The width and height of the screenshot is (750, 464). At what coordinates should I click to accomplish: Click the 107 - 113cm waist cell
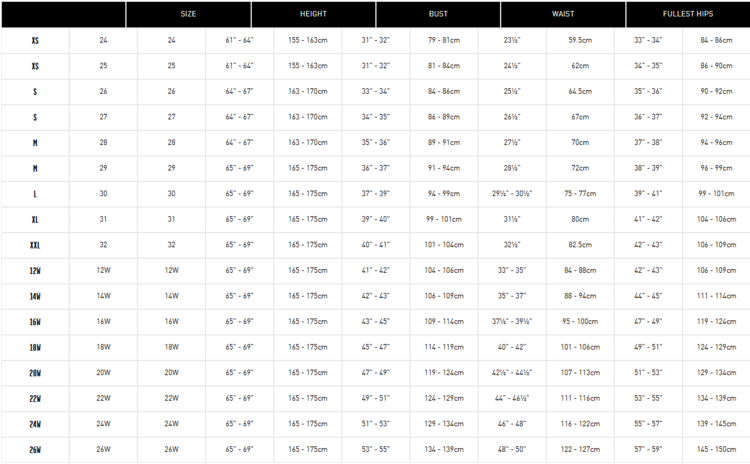click(x=580, y=373)
